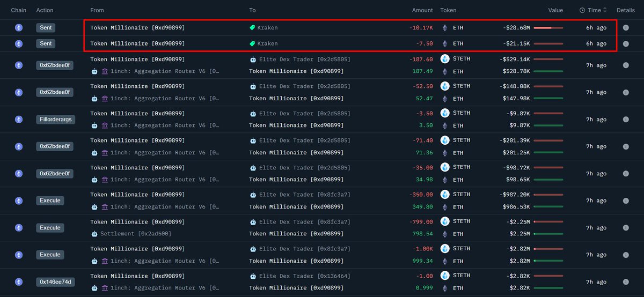Image resolution: width=644 pixels, height=297 pixels.
Task: Click robot icon beside Elite Dex Trader [0x136464]
Action: (253, 276)
